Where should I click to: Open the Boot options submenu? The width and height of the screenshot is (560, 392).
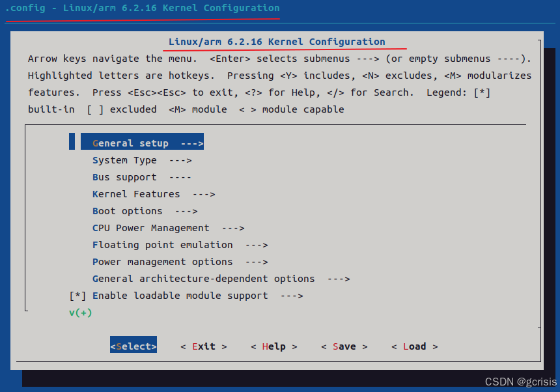click(145, 211)
